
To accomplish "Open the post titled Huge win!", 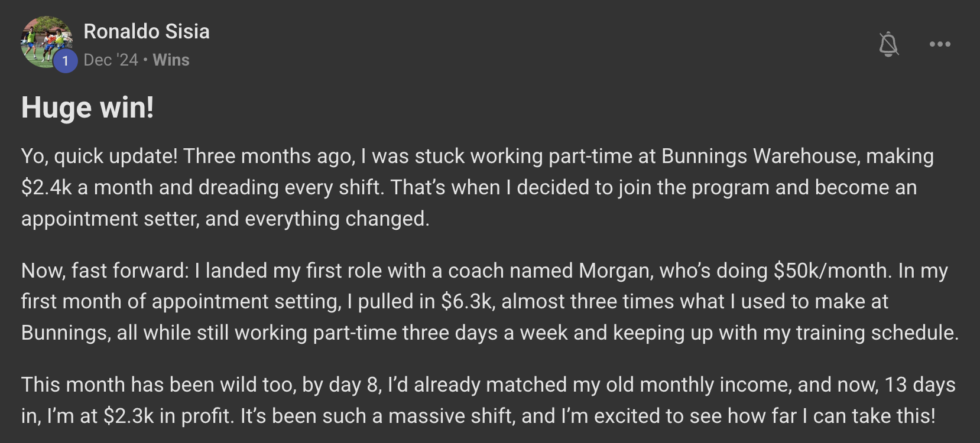I will (x=87, y=108).
